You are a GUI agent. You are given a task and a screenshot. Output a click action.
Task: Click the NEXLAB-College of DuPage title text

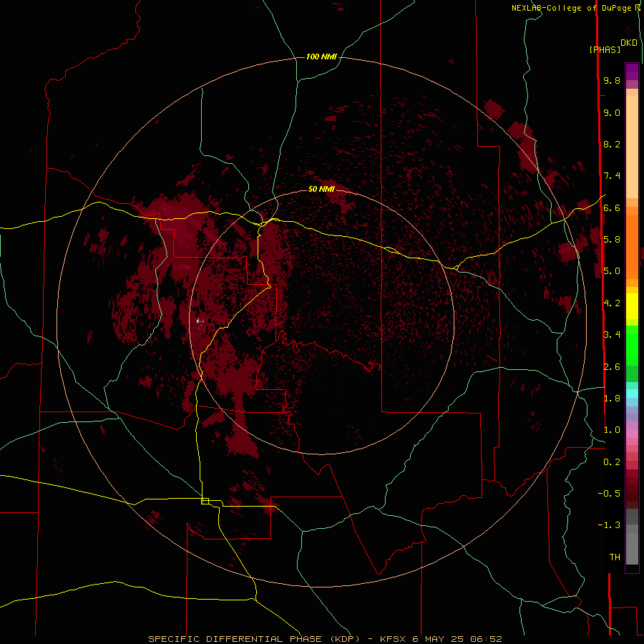(571, 8)
